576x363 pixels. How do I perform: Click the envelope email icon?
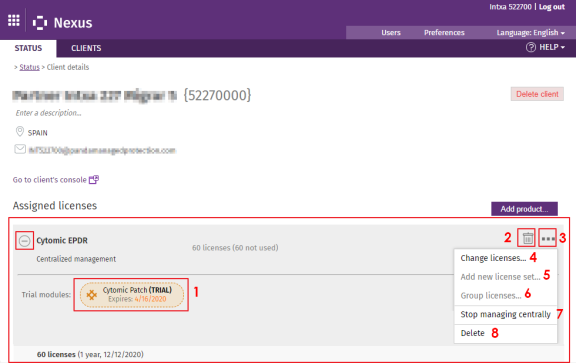pyautogui.click(x=20, y=149)
